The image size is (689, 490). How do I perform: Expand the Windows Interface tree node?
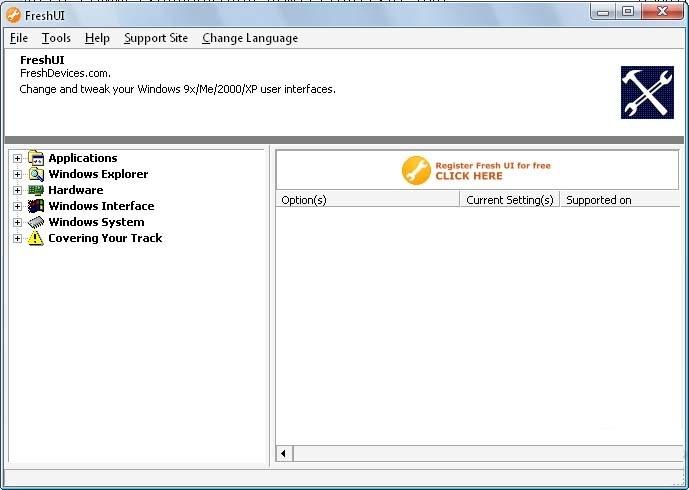[17, 206]
